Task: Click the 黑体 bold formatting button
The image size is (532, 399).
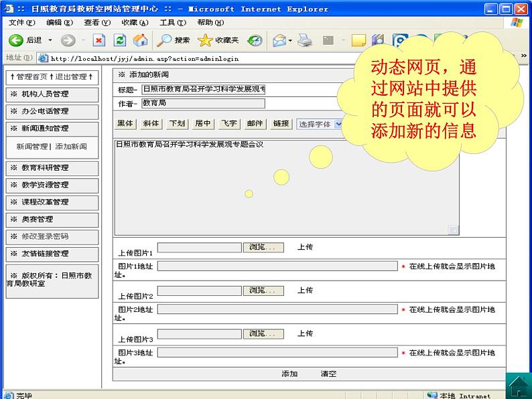Action: pos(125,124)
